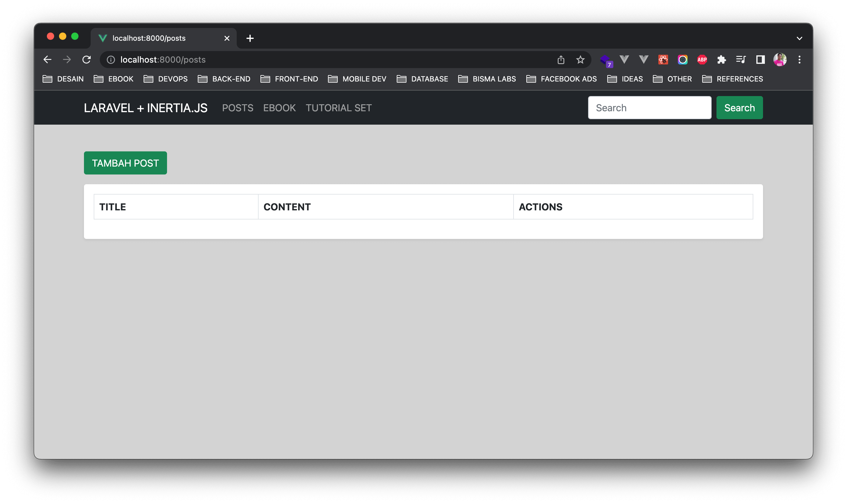Open the Extensions puzzle icon
847x504 pixels.
coord(721,60)
